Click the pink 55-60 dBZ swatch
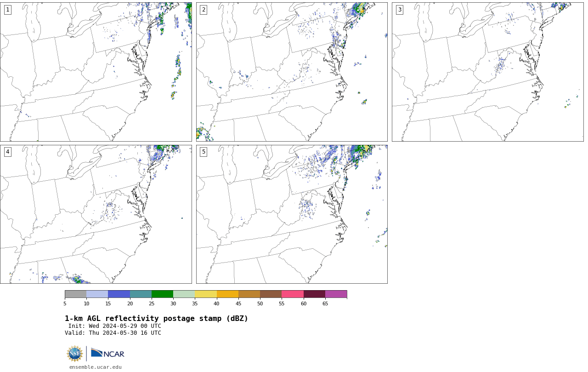Screen dimensions: 588x372 coord(293,294)
